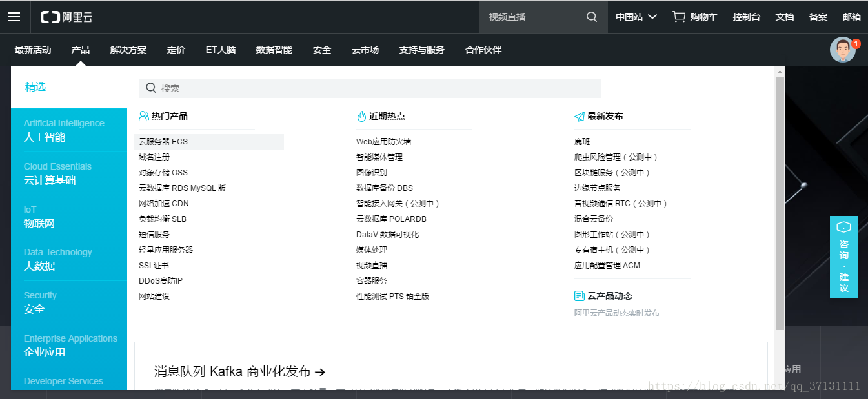868x399 pixels.
Task: Open 容器服务 link
Action: point(372,281)
